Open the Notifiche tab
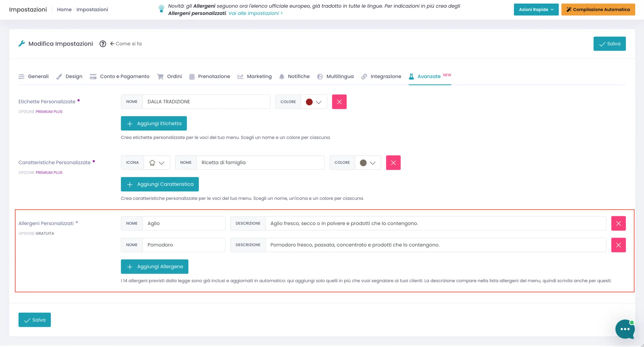The height and width of the screenshot is (347, 644). [x=294, y=76]
